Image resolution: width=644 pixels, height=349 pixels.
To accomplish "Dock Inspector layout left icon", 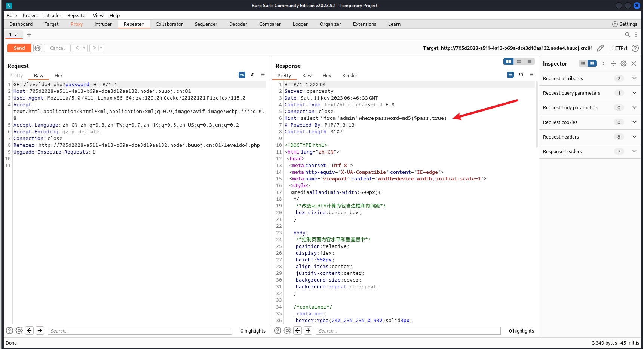I will coord(583,63).
